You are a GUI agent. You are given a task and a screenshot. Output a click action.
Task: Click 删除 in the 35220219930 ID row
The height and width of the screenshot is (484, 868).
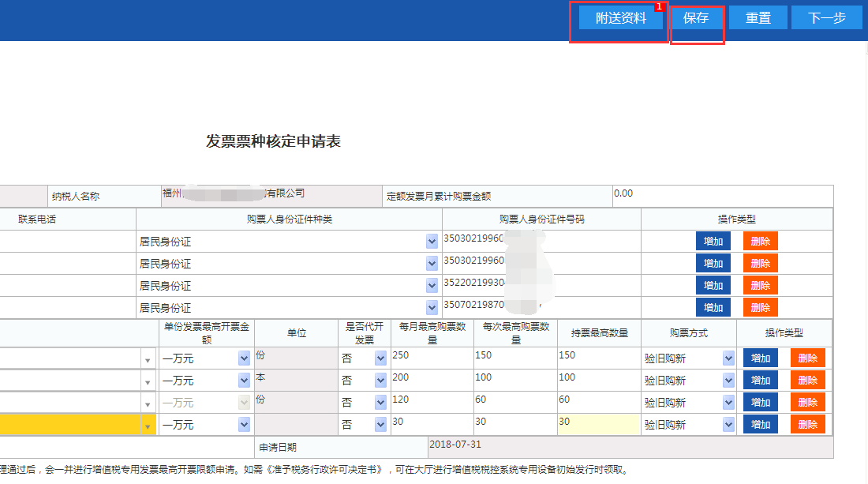pyautogui.click(x=760, y=286)
